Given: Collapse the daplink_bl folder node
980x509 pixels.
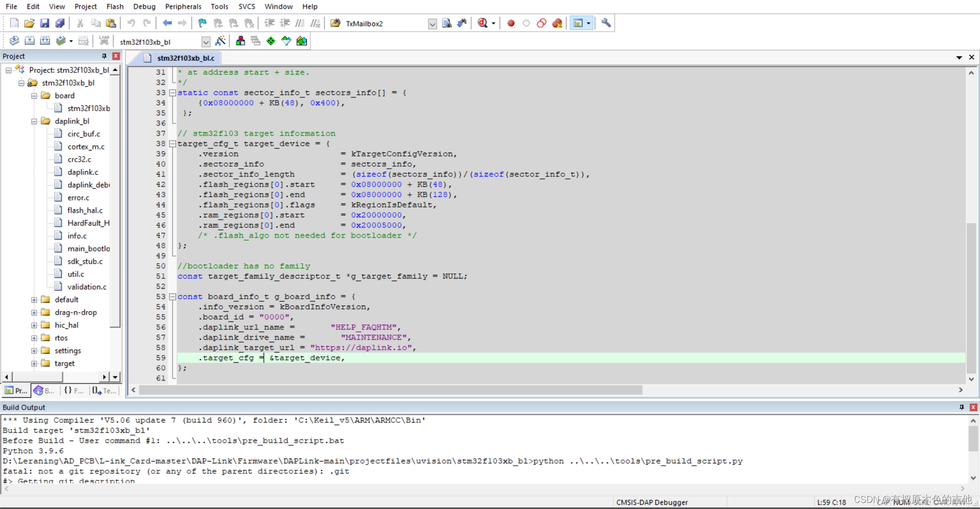Looking at the screenshot, I should tap(34, 121).
